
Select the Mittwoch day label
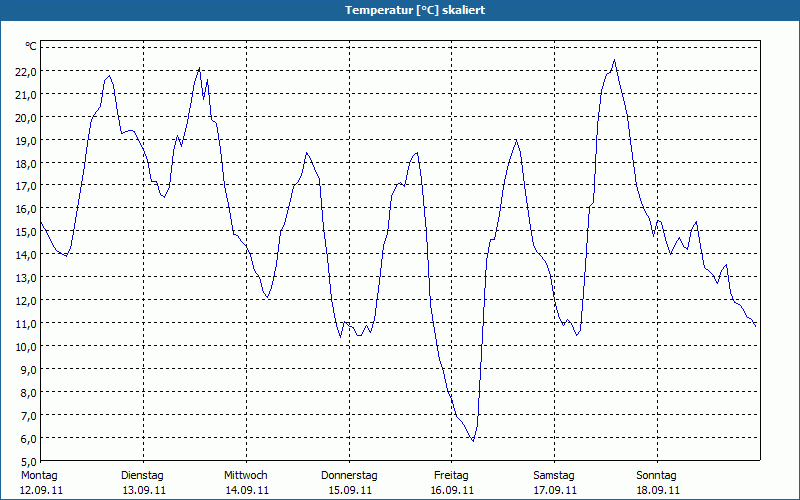[x=245, y=475]
